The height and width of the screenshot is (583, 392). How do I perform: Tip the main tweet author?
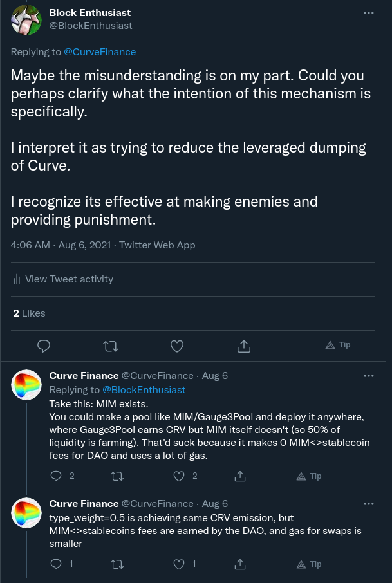click(x=338, y=345)
